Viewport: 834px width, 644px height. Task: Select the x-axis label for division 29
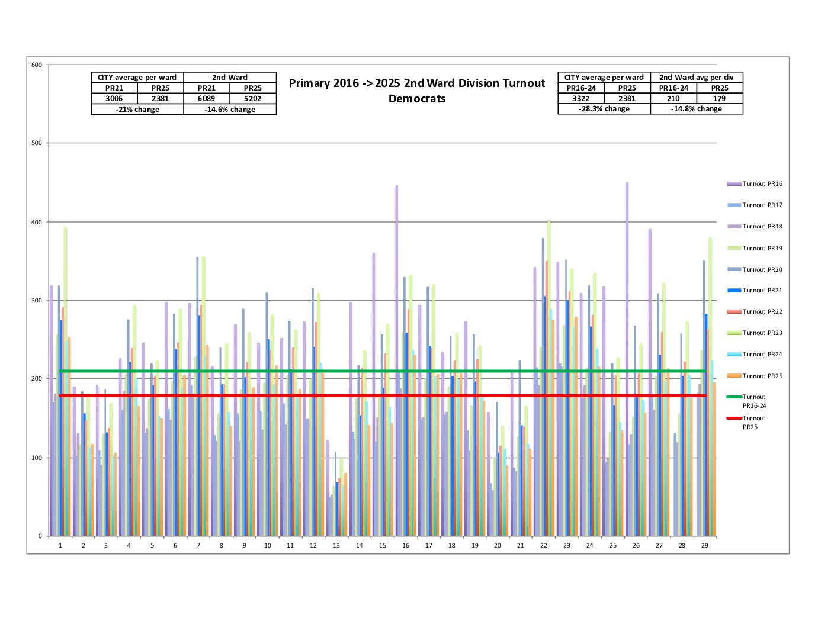click(x=704, y=545)
